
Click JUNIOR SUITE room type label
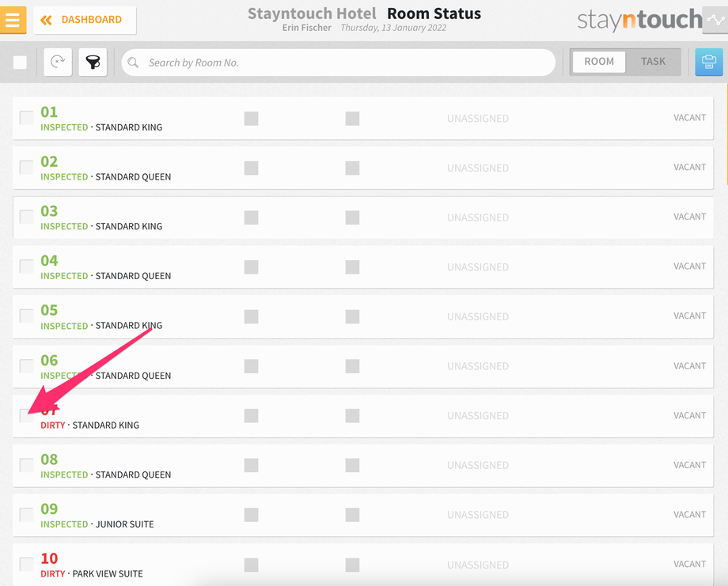coord(124,524)
